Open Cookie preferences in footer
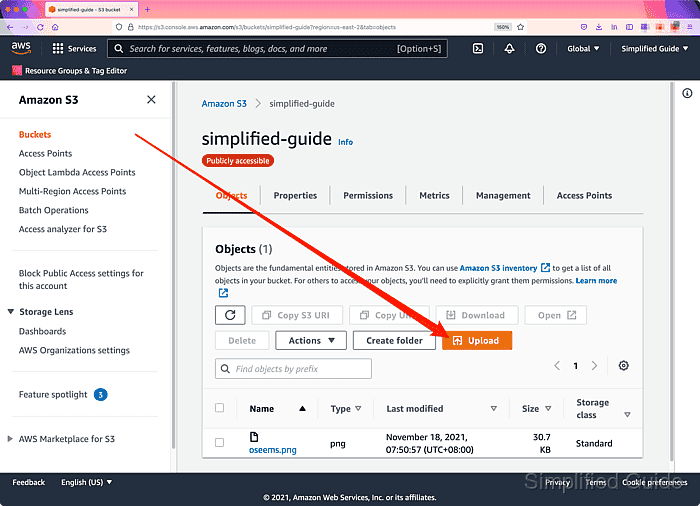The width and height of the screenshot is (700, 506). point(654,482)
